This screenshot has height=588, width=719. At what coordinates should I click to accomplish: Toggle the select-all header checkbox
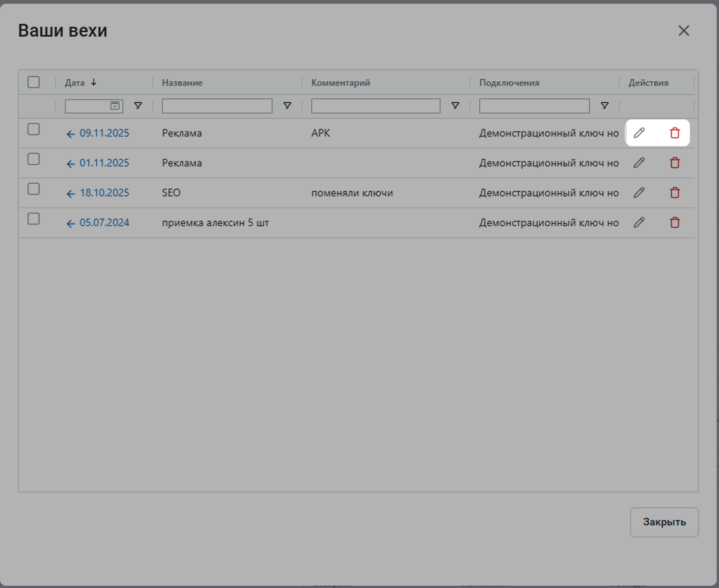click(34, 82)
